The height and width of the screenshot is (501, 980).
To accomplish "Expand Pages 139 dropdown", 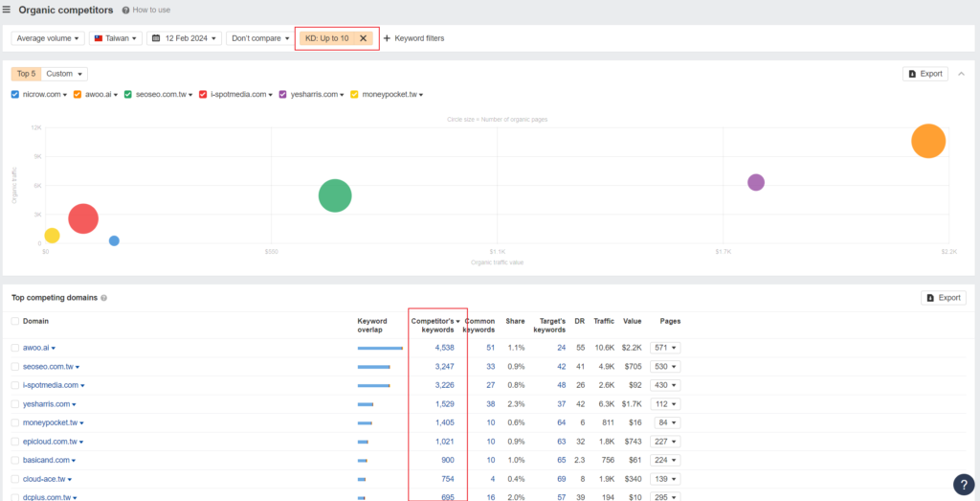I will 665,479.
